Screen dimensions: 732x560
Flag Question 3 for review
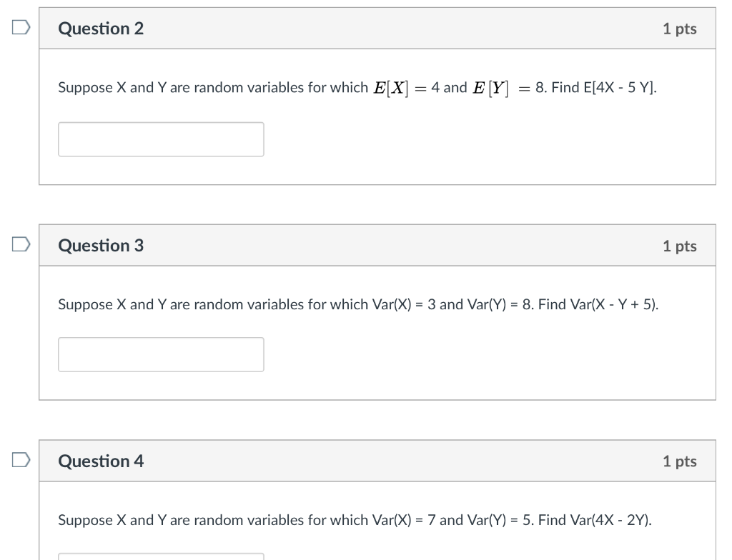[x=21, y=244]
